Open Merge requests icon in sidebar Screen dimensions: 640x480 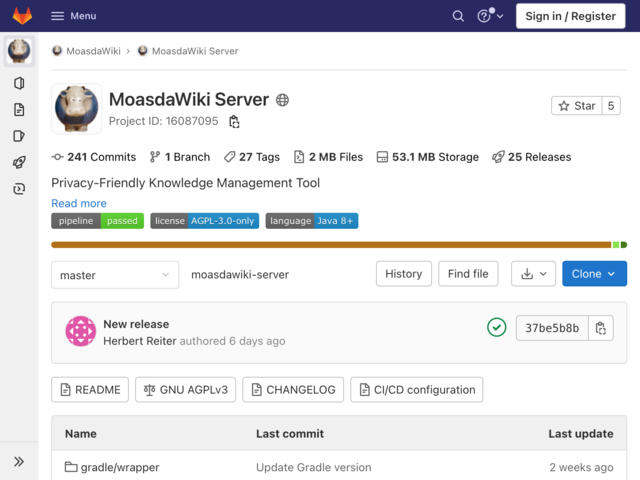click(x=19, y=136)
